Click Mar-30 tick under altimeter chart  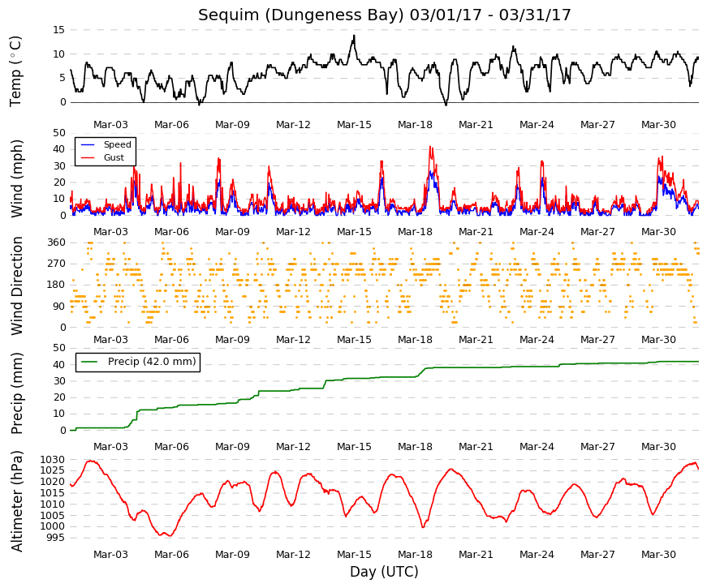[x=658, y=555]
